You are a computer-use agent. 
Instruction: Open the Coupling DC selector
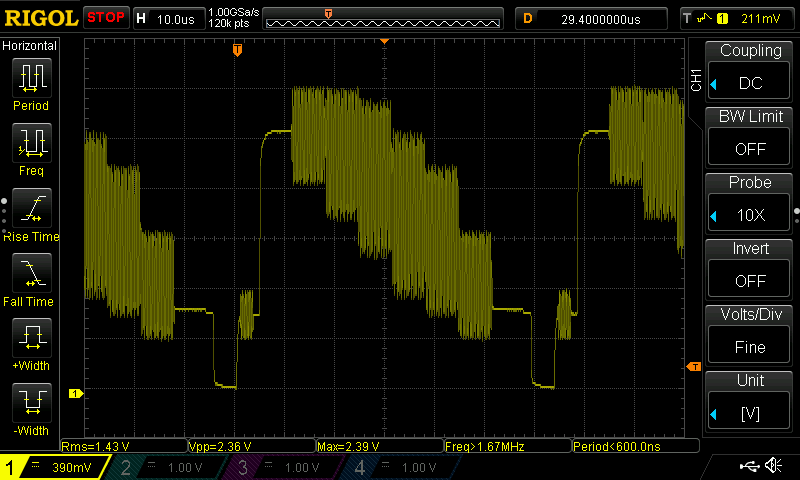[x=750, y=71]
